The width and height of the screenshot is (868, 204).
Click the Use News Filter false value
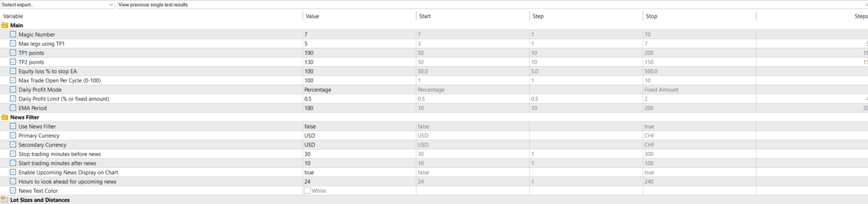point(310,126)
